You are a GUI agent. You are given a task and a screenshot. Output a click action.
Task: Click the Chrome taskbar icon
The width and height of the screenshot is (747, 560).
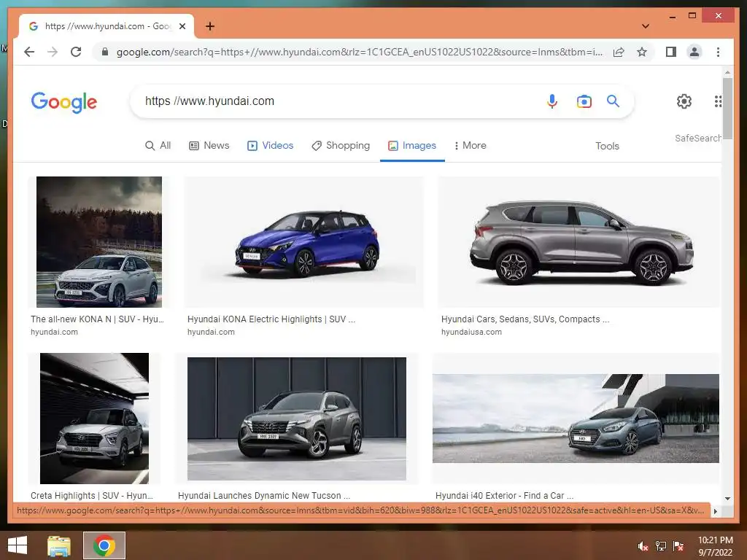click(x=104, y=545)
